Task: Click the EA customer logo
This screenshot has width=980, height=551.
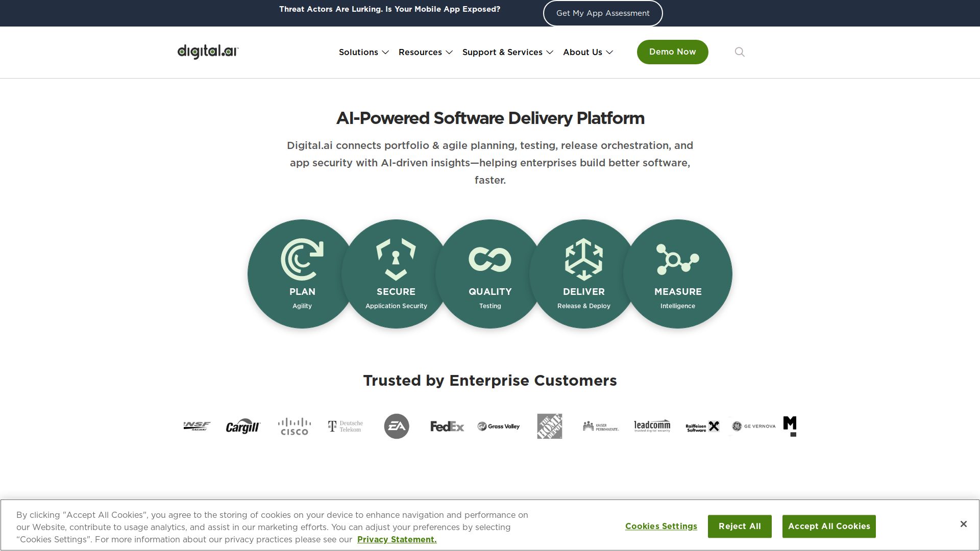Action: tap(397, 426)
